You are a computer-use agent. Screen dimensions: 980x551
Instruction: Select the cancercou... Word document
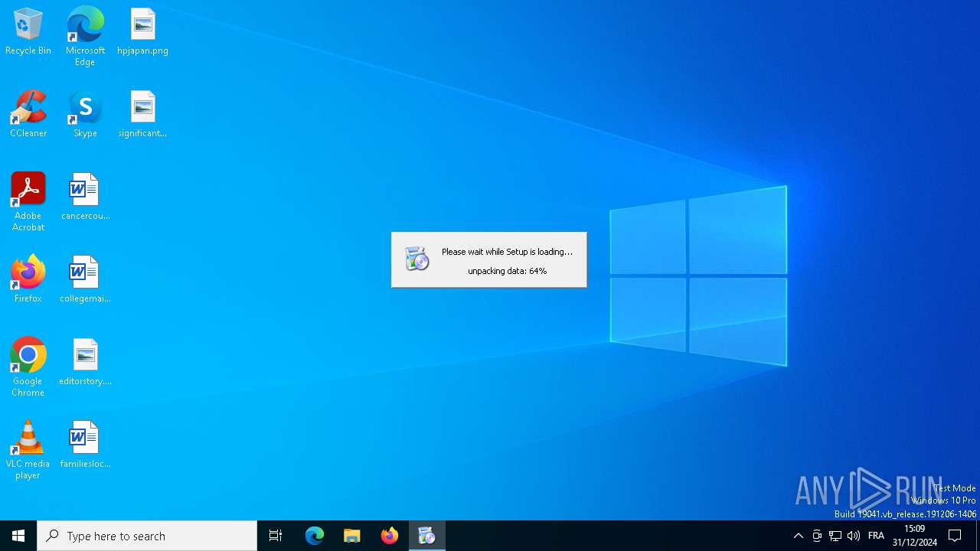[85, 197]
